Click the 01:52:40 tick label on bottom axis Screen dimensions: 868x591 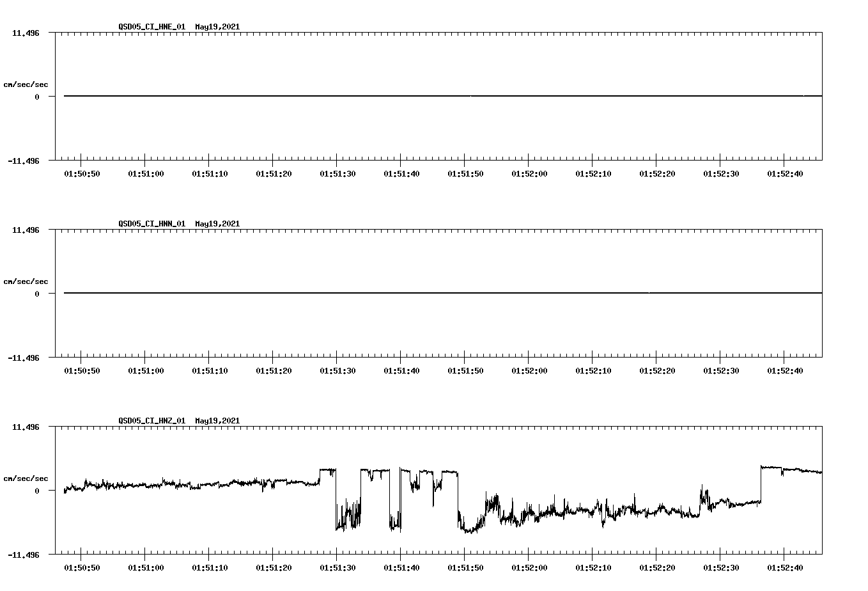[784, 567]
